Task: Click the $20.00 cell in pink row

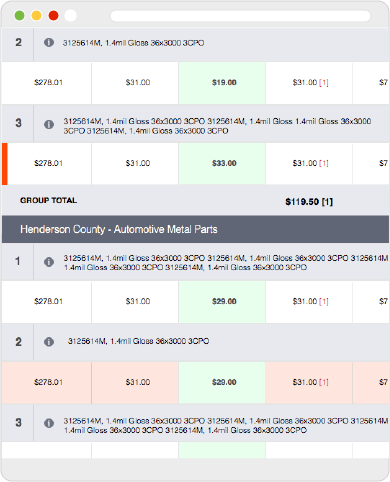Action: [222, 382]
